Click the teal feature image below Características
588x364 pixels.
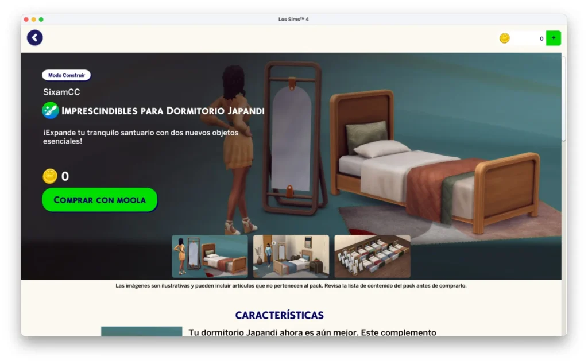coord(142,331)
